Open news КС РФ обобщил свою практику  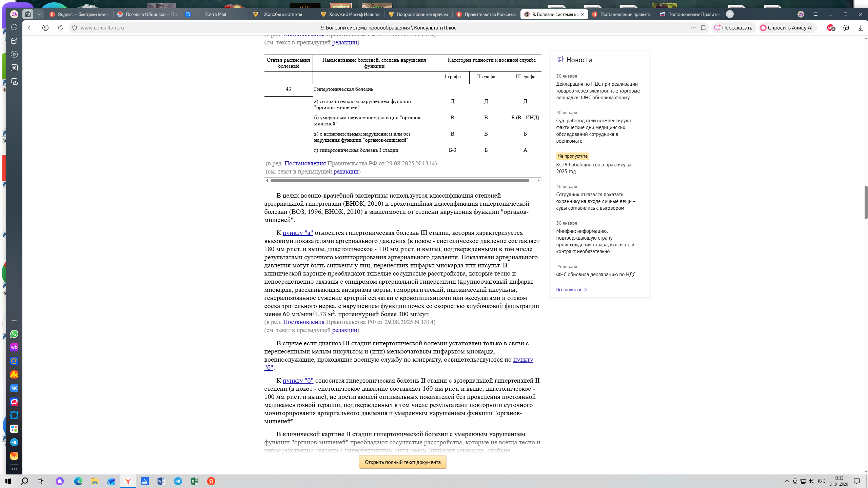594,168
